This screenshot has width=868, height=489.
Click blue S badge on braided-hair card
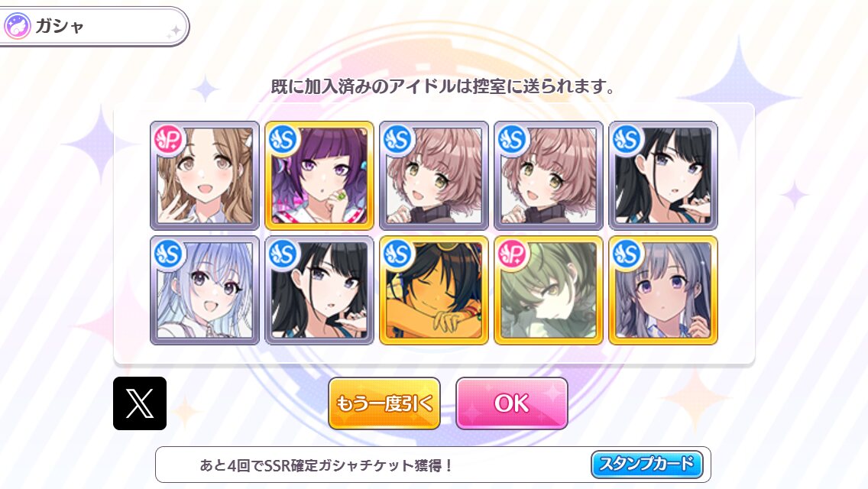point(627,254)
